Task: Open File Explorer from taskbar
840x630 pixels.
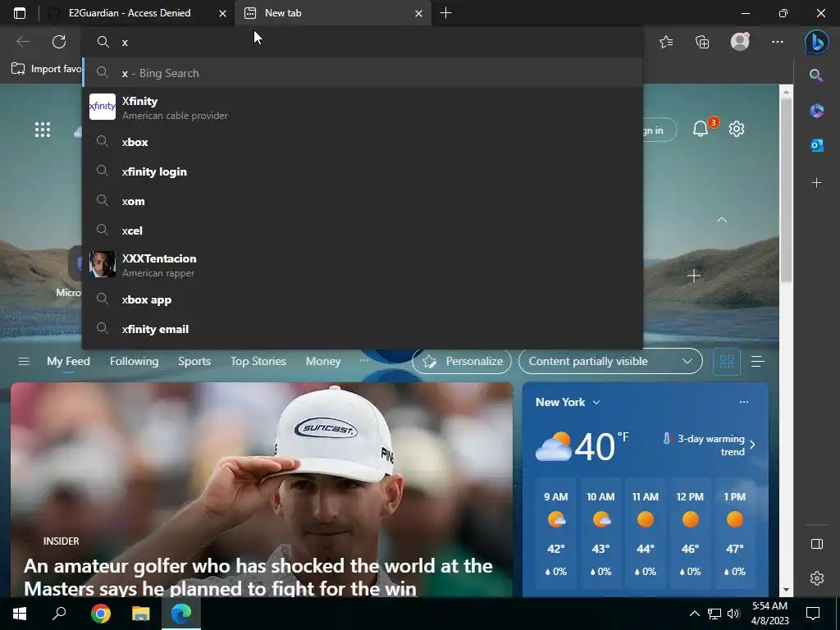Action: [141, 614]
